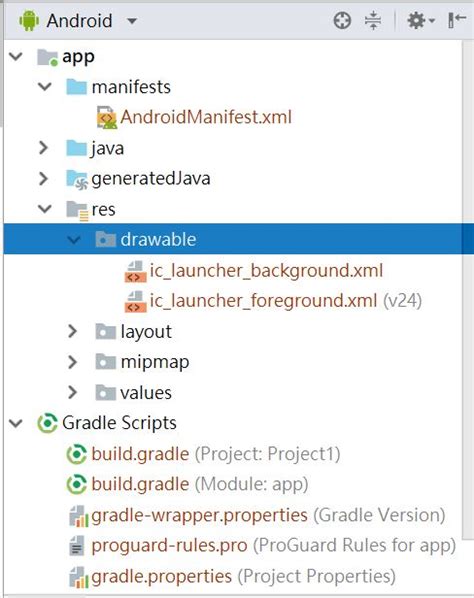
Task: Open gradle.properties (Project Properties)
Action: pyautogui.click(x=243, y=577)
